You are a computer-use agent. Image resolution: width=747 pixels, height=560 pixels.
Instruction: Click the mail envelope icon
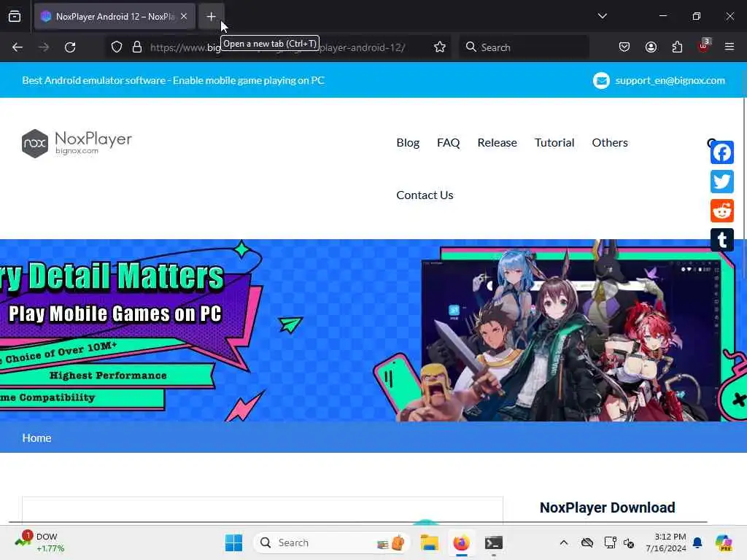click(x=601, y=80)
